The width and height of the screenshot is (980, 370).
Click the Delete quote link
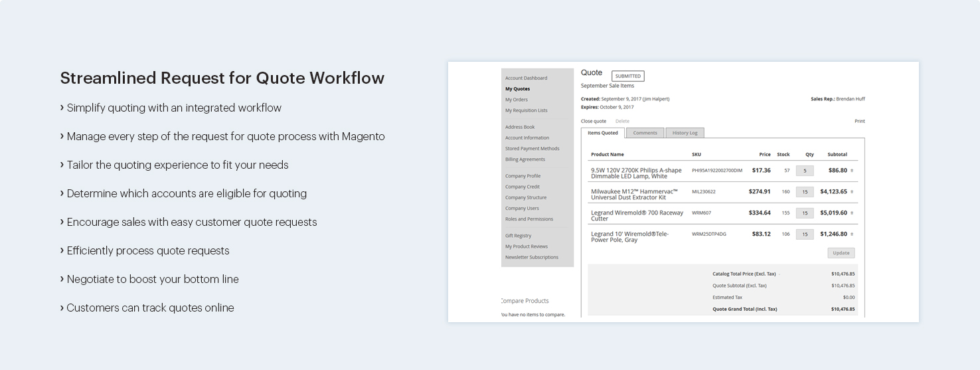pyautogui.click(x=622, y=121)
